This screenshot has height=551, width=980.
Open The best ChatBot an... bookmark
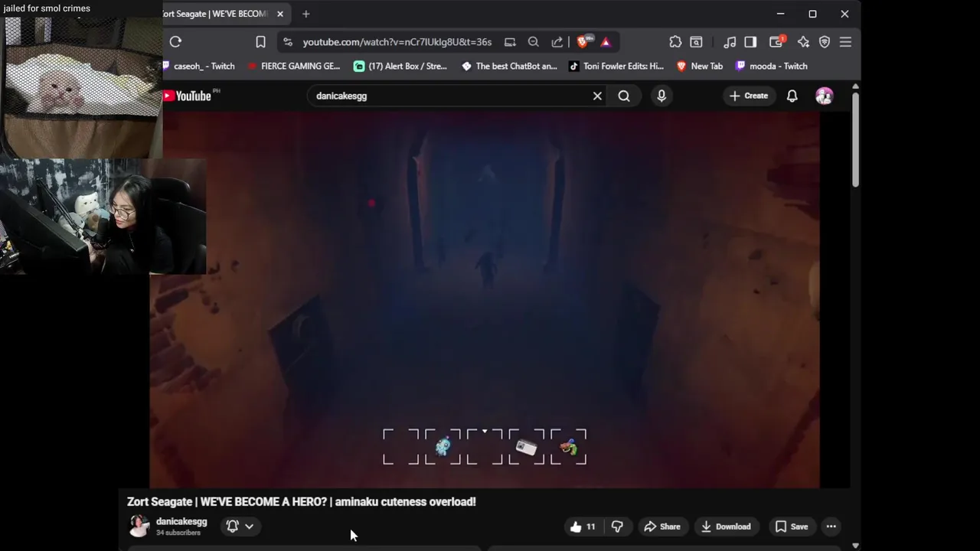(x=509, y=67)
